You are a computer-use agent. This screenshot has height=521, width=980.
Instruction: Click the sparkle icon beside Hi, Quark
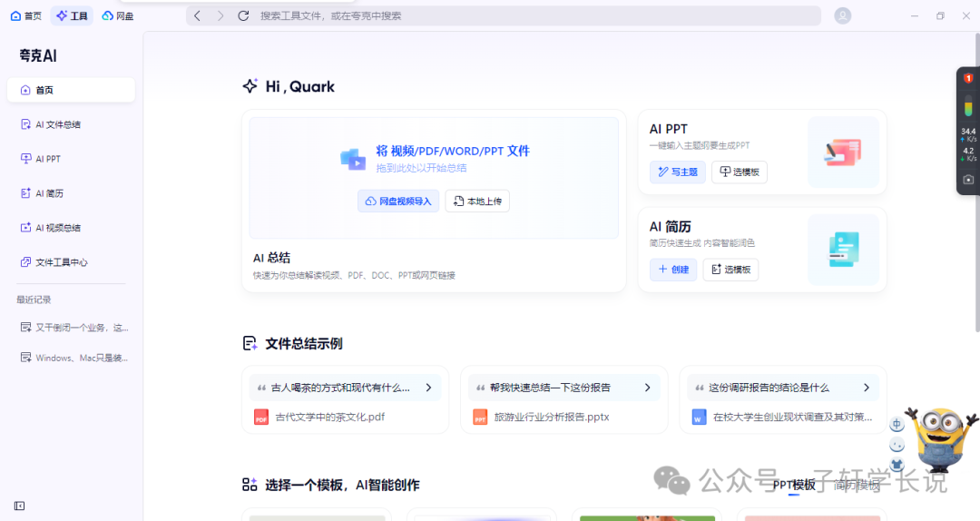pyautogui.click(x=250, y=86)
